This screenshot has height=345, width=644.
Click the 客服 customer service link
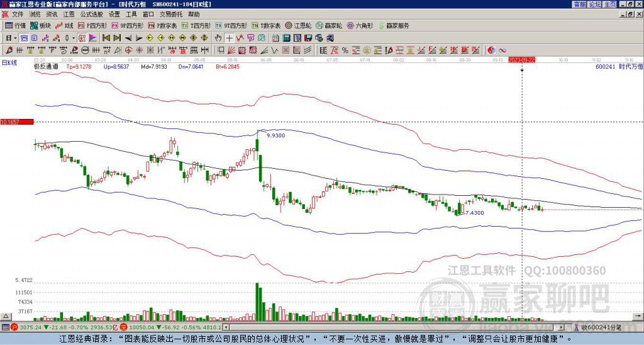579,4
